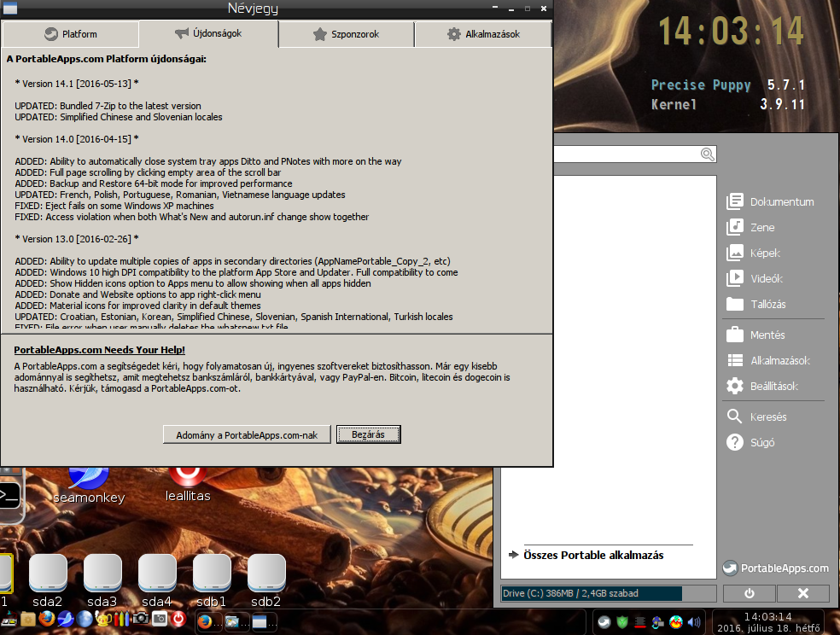This screenshot has height=635, width=840.
Task: Click the Keresés magnifier icon
Action: click(x=734, y=417)
